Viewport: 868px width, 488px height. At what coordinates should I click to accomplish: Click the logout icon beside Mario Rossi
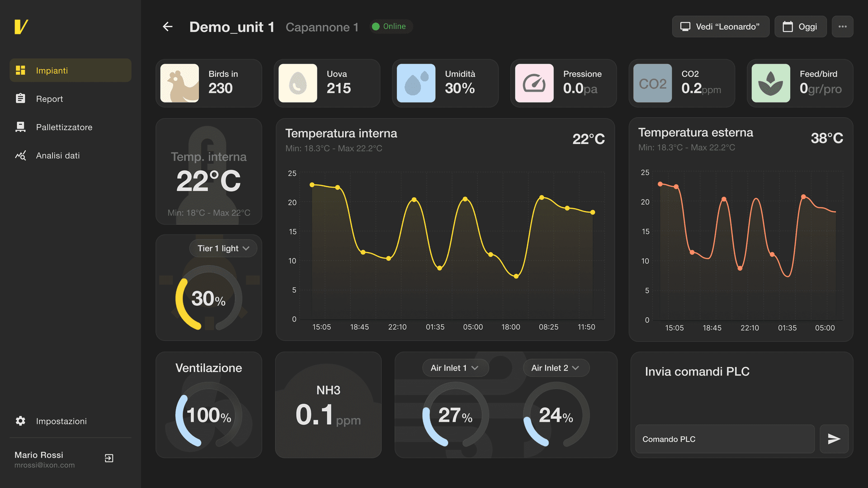coord(109,458)
